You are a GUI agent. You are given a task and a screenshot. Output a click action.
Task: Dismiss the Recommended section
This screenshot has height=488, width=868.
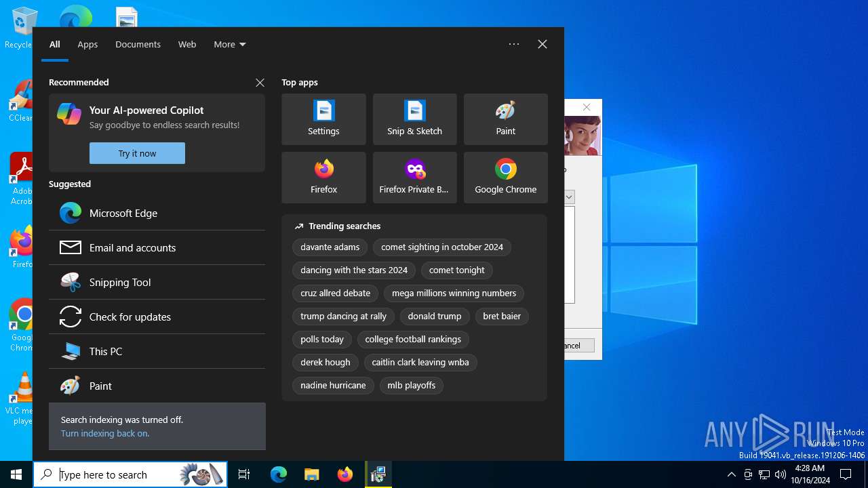(x=260, y=83)
